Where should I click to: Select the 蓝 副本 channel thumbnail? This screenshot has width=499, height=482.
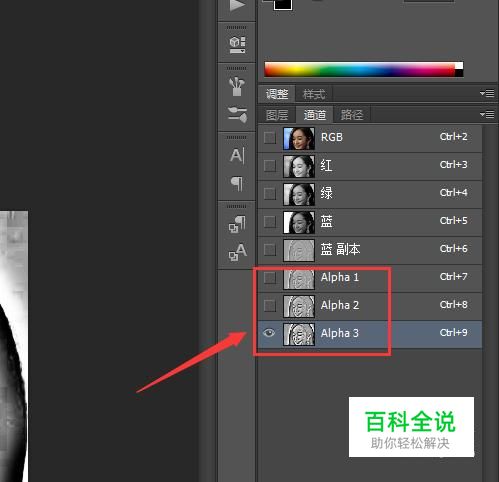point(299,250)
